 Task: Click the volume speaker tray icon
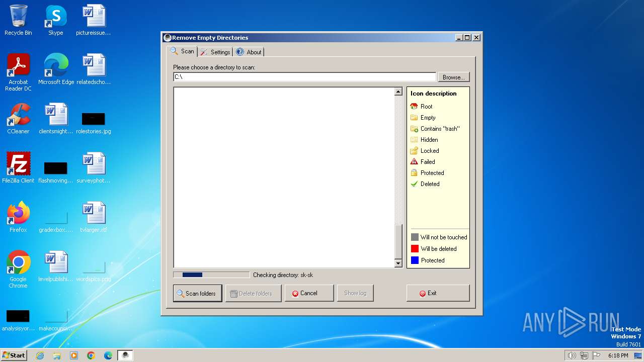[572, 355]
